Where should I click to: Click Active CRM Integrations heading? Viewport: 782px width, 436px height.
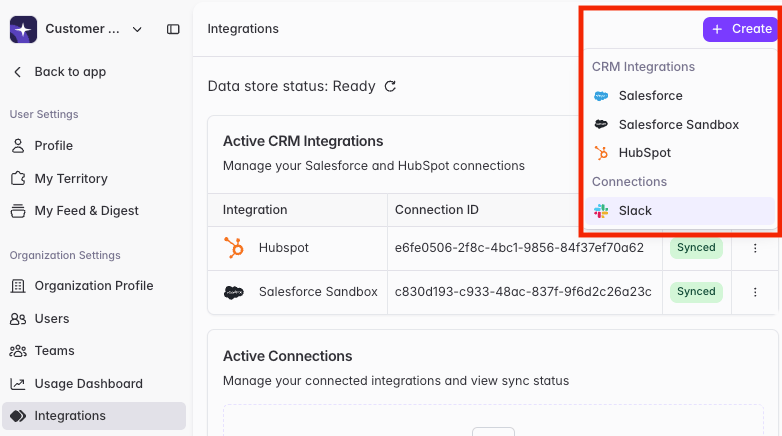tap(303, 141)
